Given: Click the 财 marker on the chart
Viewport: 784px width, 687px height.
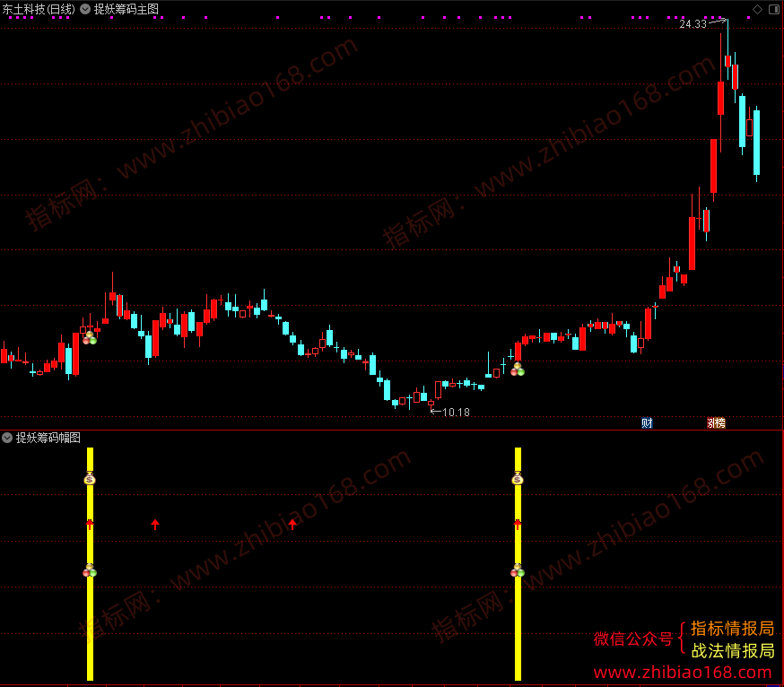Looking at the screenshot, I should coord(647,423).
